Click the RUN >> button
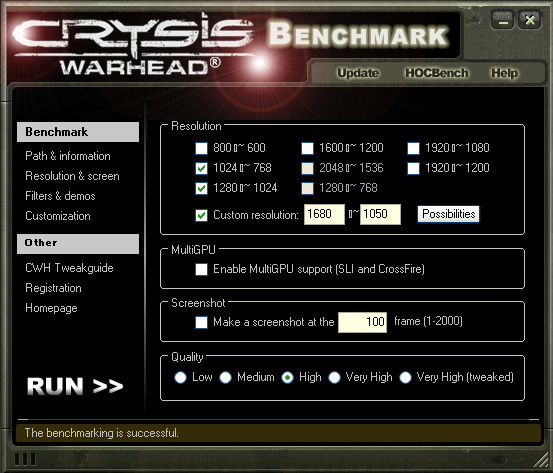This screenshot has width=553, height=473. pyautogui.click(x=75, y=386)
